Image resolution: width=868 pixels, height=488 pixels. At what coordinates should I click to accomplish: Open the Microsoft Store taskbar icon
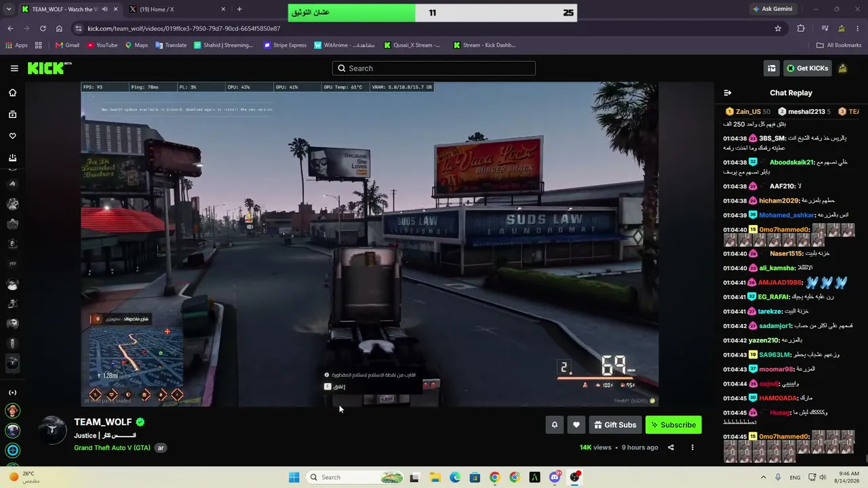(475, 477)
